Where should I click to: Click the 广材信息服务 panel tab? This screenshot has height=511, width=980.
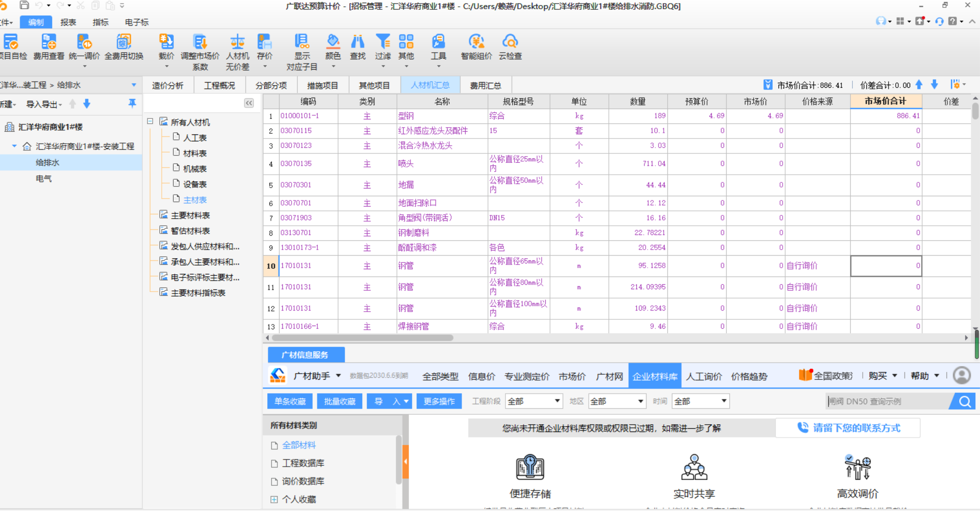pos(306,354)
